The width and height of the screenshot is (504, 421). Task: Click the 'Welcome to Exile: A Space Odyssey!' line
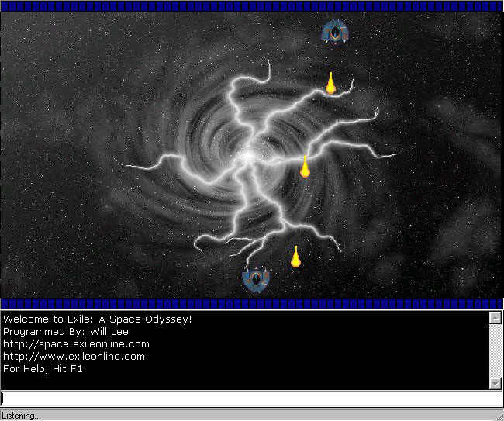(98, 319)
